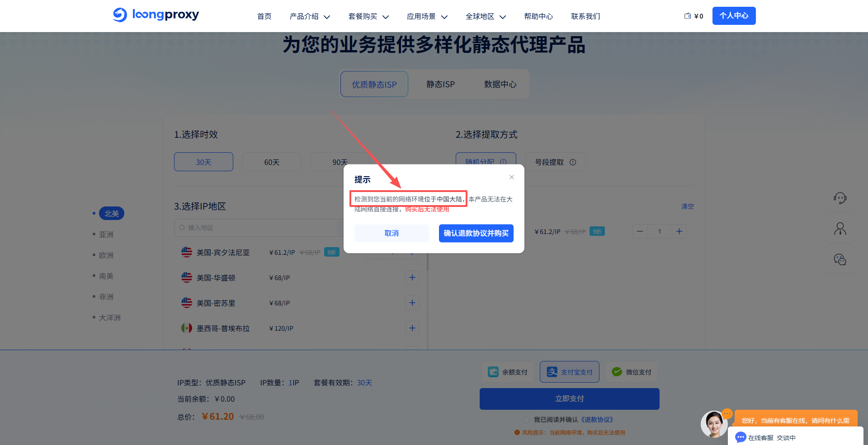This screenshot has height=445, width=868.
Task: Check the 退款协议 agreement checkbox
Action: point(526,420)
